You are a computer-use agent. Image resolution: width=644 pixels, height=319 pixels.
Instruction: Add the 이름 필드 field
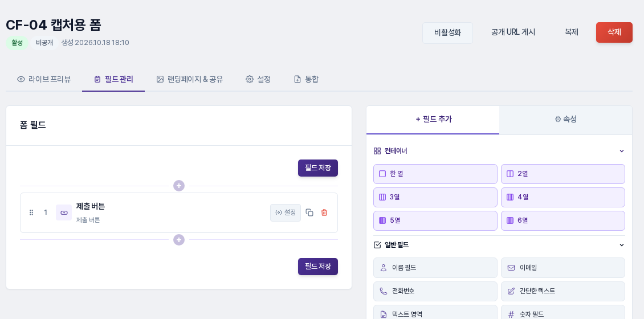(x=435, y=268)
